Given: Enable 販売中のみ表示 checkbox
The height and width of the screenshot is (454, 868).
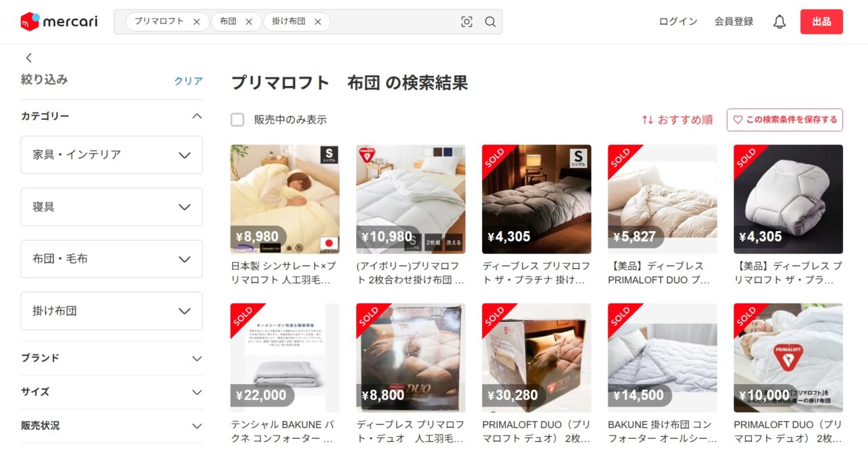Looking at the screenshot, I should tap(237, 120).
